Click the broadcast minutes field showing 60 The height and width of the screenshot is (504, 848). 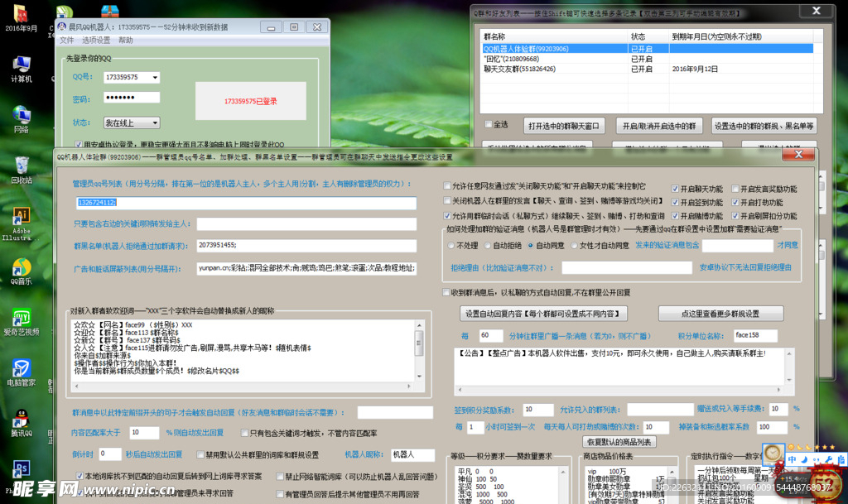click(490, 335)
